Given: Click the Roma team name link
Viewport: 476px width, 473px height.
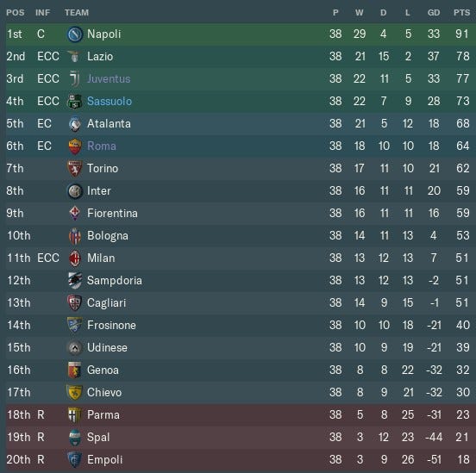Looking at the screenshot, I should pos(102,146).
